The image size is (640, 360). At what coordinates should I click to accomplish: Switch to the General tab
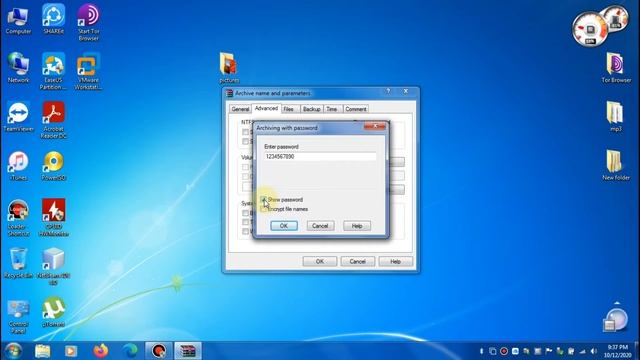coord(240,109)
